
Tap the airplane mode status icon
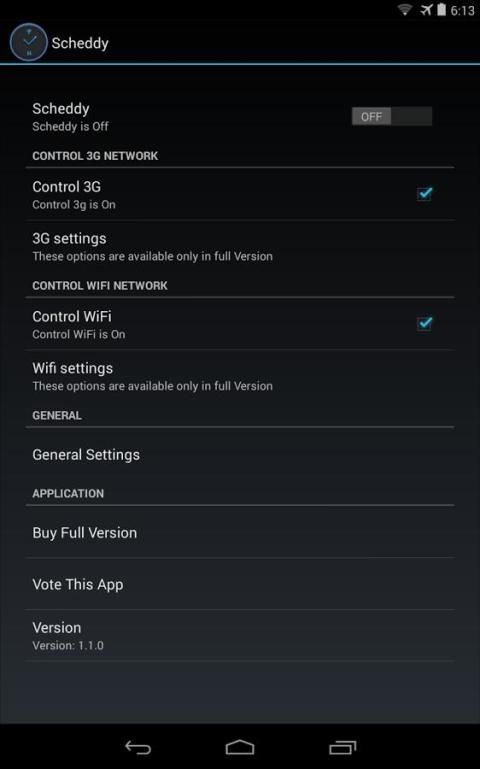pyautogui.click(x=426, y=10)
